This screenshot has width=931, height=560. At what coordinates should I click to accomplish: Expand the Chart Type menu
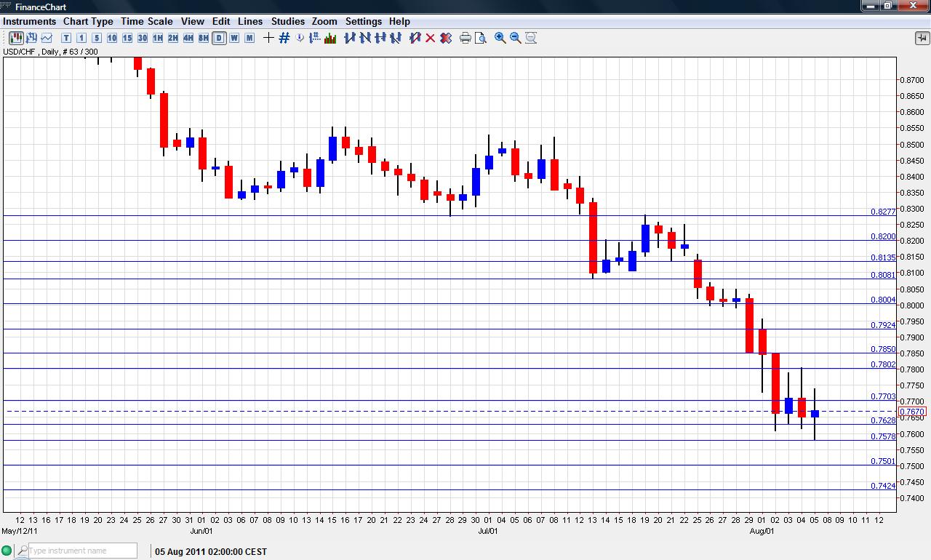[x=88, y=21]
